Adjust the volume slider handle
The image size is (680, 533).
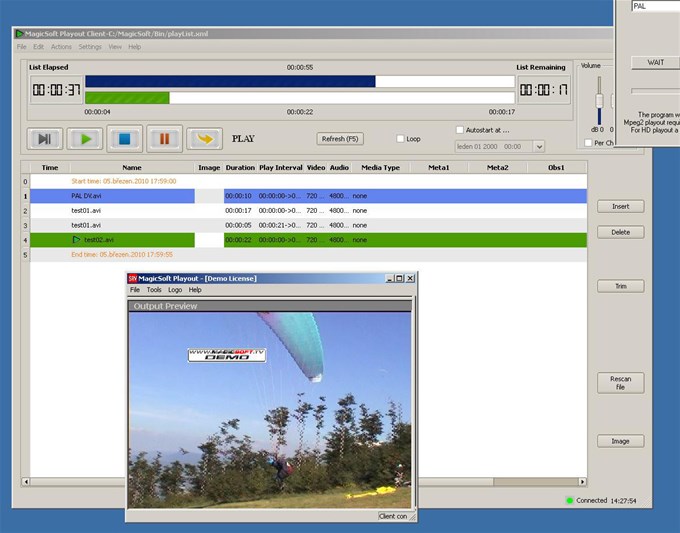[x=599, y=101]
